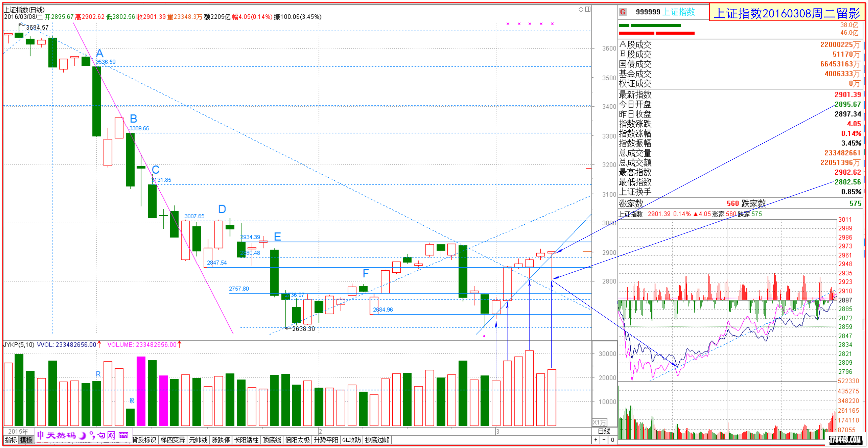868x448 pixels.
Task: Click the point B label 3309.66
Action: pyautogui.click(x=139, y=128)
